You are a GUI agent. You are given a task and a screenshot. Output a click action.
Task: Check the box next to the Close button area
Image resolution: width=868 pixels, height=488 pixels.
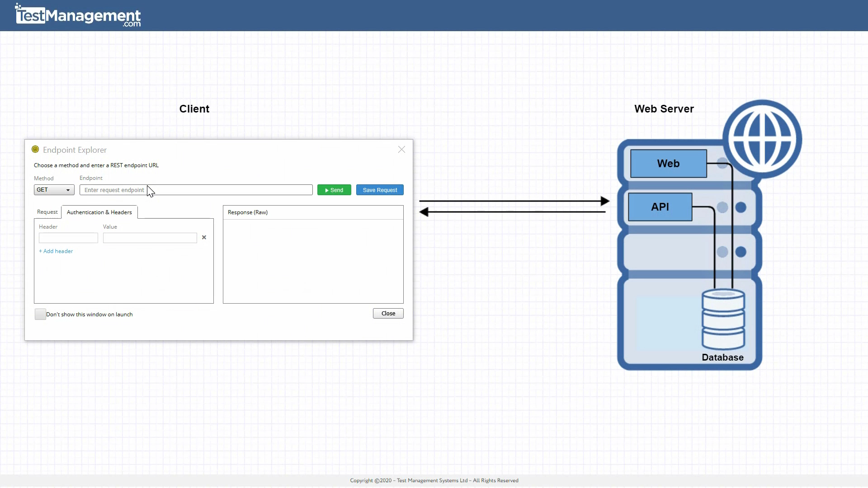[40, 314]
